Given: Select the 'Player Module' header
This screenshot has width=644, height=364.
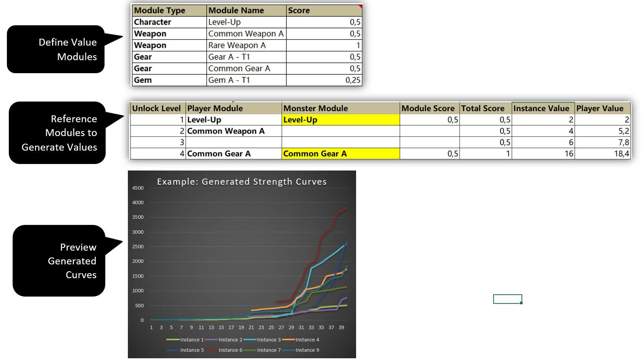Looking at the screenshot, I should tap(234, 108).
